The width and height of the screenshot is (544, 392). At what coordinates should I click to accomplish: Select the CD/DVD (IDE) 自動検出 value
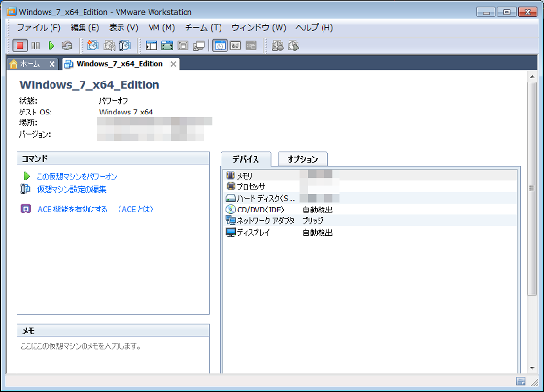pos(318,210)
